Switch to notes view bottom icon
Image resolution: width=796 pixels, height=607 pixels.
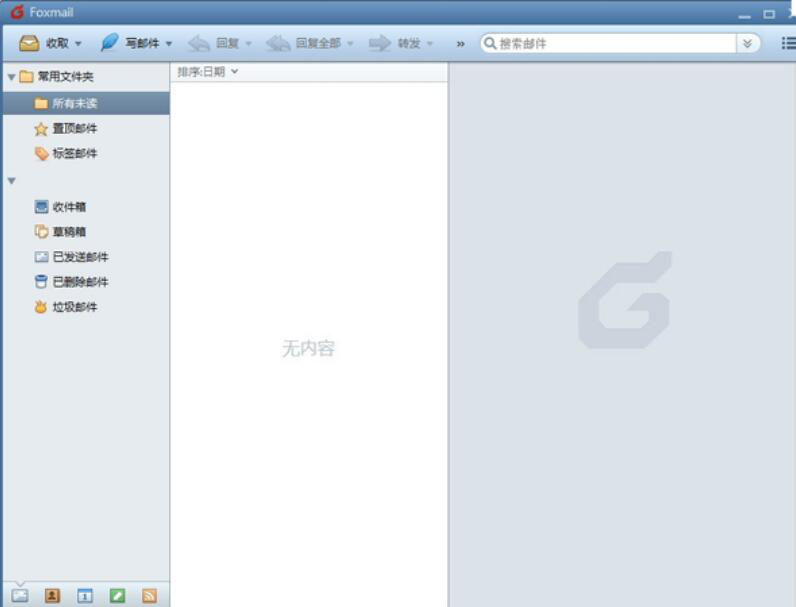click(x=117, y=595)
